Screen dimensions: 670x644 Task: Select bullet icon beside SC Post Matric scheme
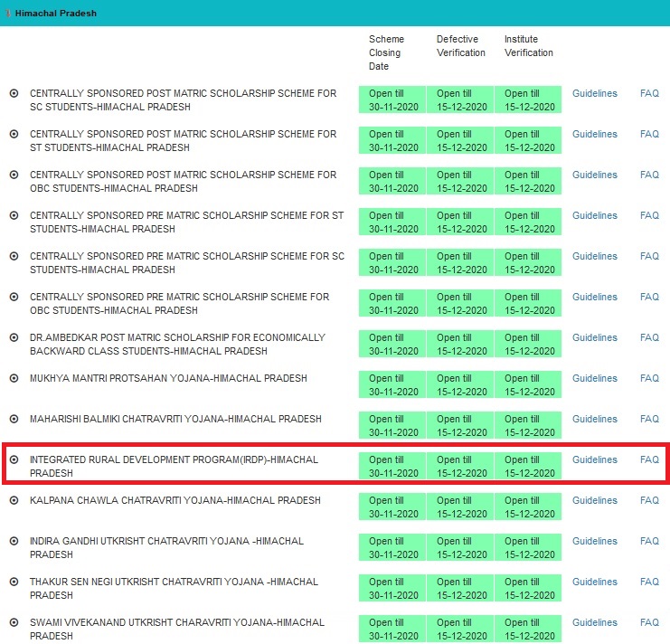click(14, 93)
